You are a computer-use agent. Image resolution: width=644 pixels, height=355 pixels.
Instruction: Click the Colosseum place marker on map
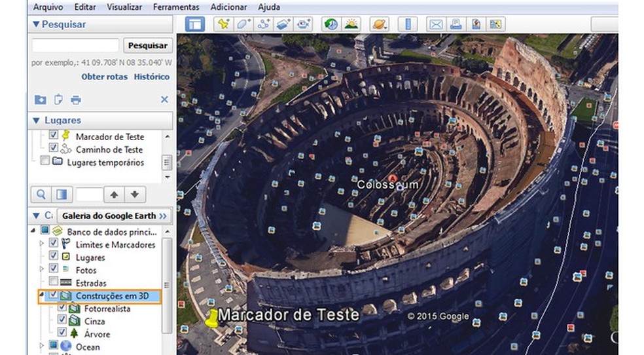click(393, 179)
